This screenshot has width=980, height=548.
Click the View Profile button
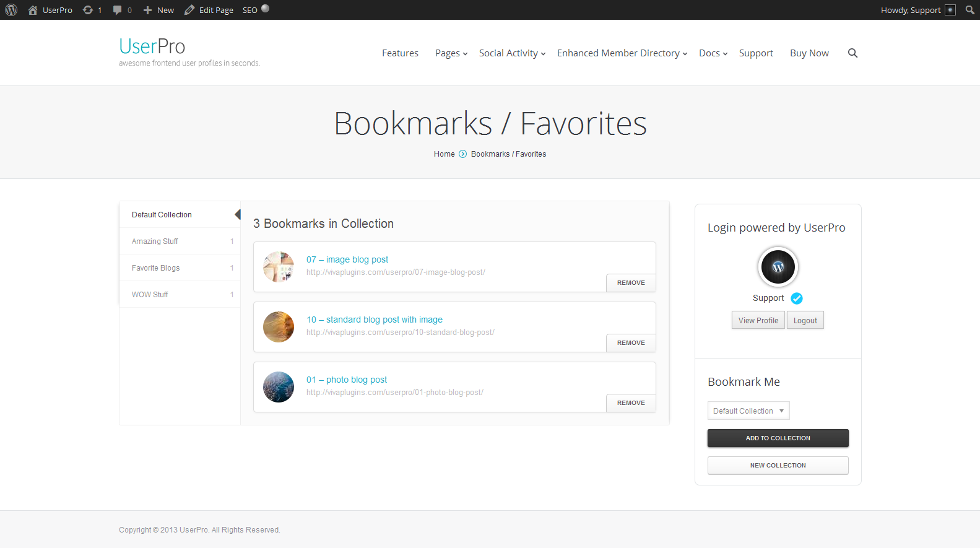(758, 320)
